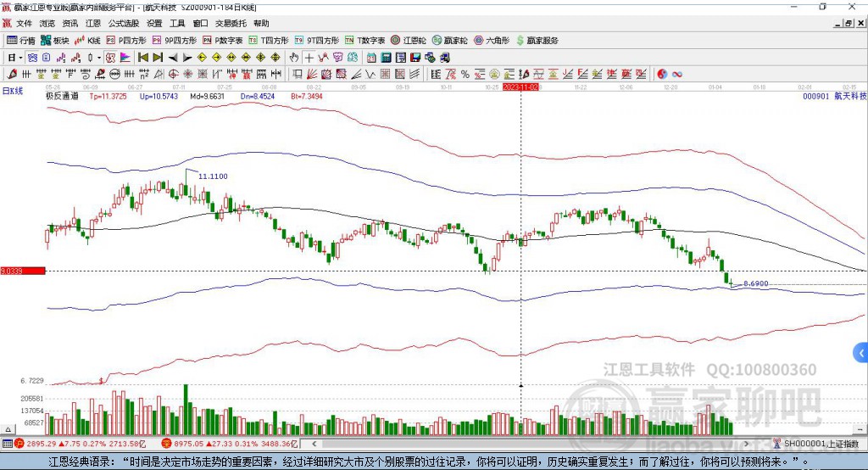Image resolution: width=868 pixels, height=470 pixels.
Task: Open the 9P四方形 tool
Action: click(x=175, y=41)
